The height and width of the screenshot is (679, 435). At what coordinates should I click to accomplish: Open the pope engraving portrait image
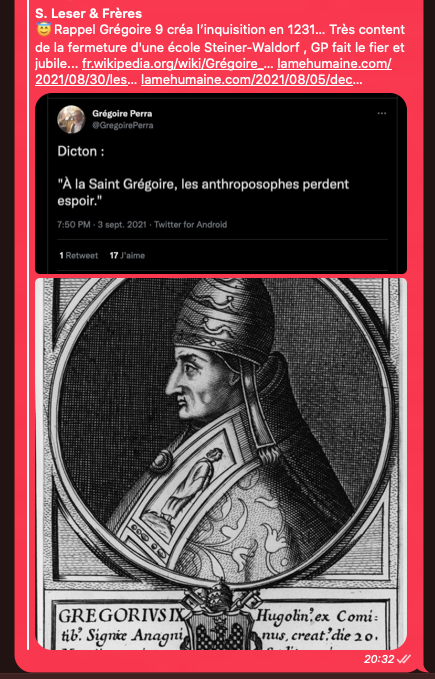pos(221,463)
